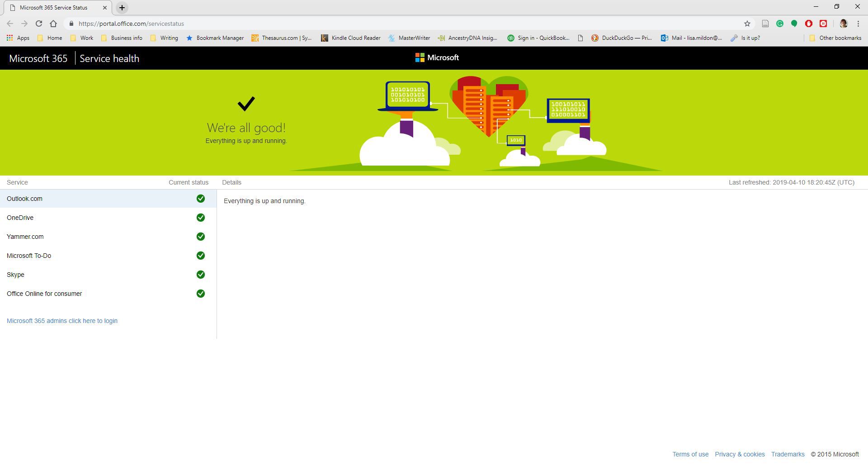868x475 pixels.
Task: Go to the browser home page icon
Action: [x=53, y=24]
